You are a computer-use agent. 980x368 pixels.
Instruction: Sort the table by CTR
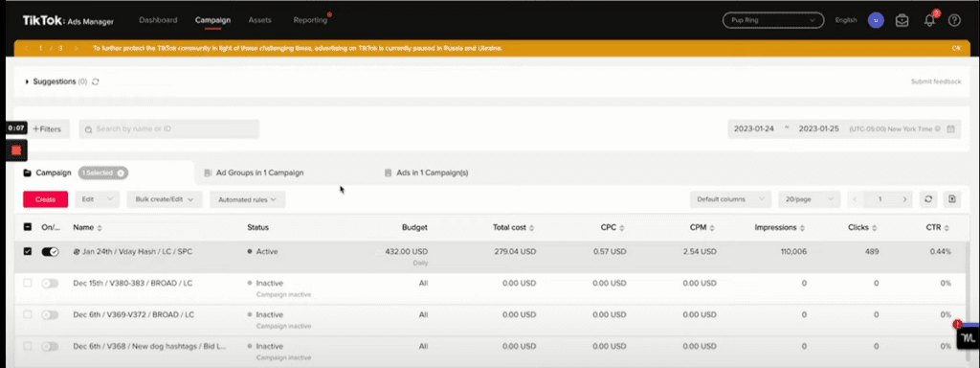[947, 228]
